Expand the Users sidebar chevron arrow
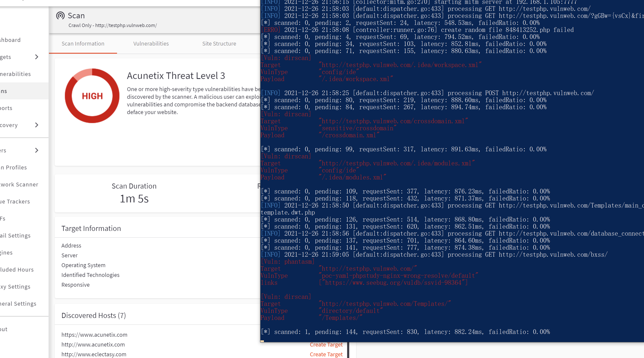This screenshot has width=644, height=358. pyautogui.click(x=37, y=150)
